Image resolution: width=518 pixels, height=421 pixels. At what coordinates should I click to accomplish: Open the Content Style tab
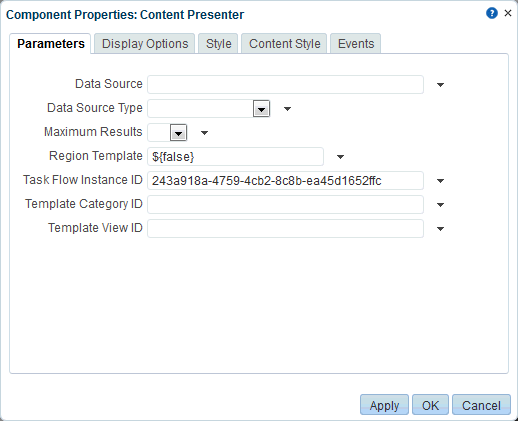(x=284, y=44)
